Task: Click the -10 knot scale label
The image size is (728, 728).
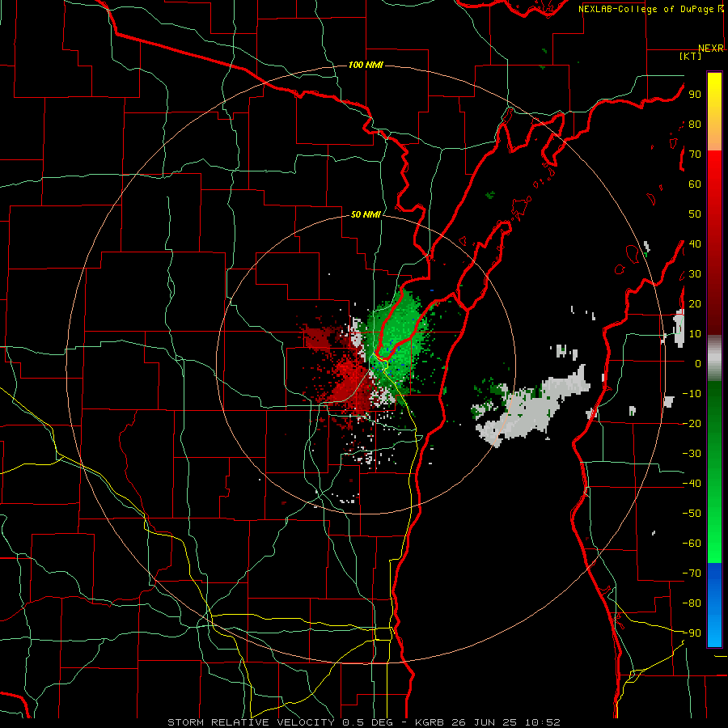Action: click(692, 394)
